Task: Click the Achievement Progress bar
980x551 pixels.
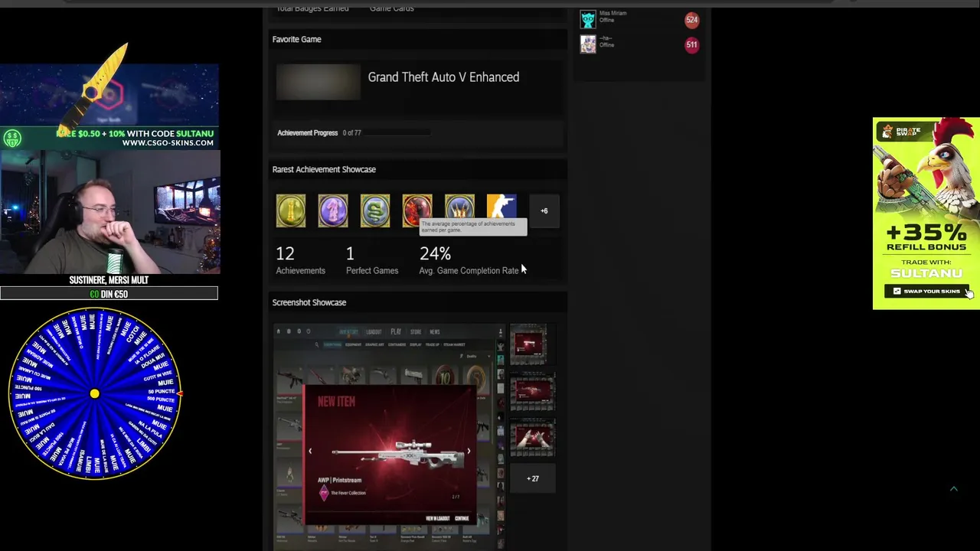Action: (x=397, y=133)
